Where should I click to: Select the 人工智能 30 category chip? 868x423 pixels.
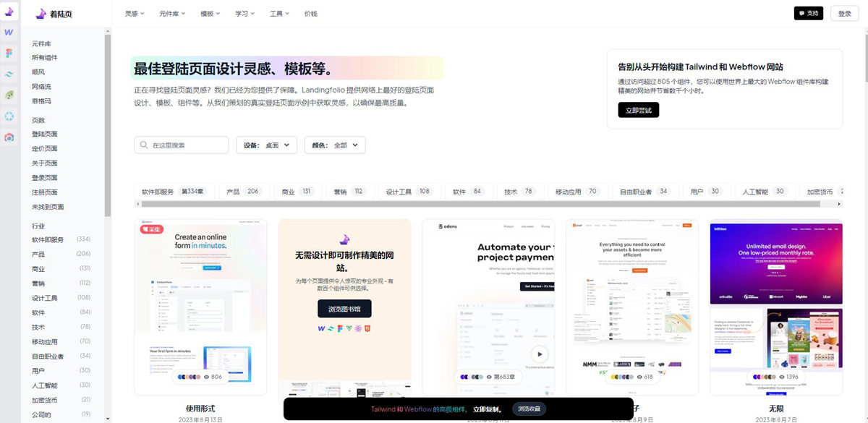pyautogui.click(x=764, y=192)
